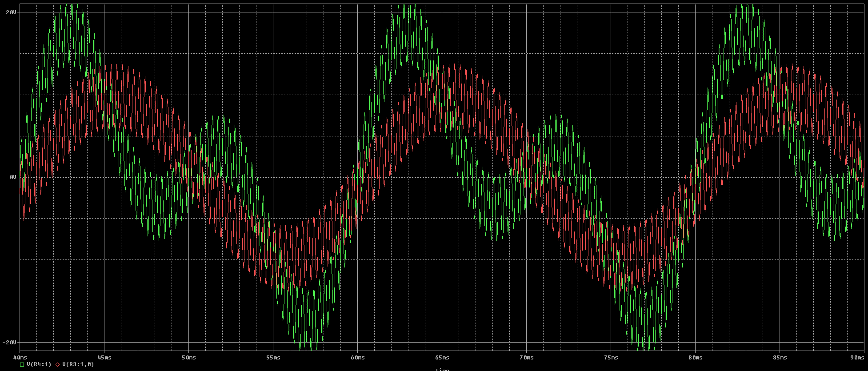Click the 55ms label on the time axis

(273, 357)
